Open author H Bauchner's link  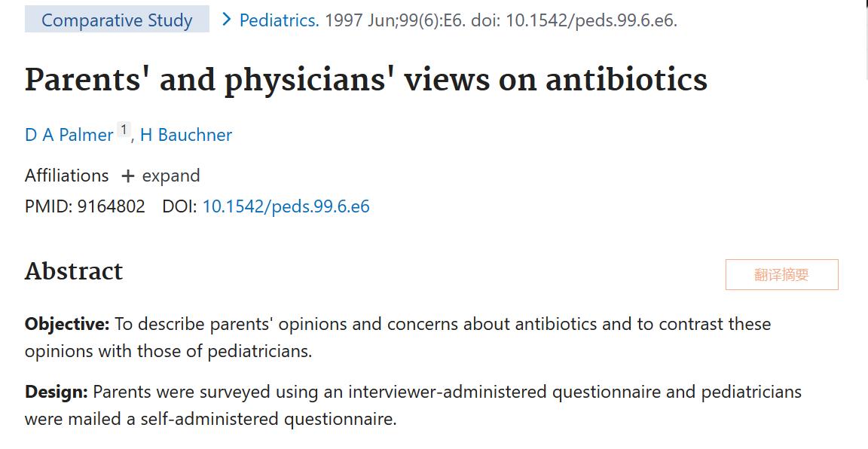[x=186, y=135]
